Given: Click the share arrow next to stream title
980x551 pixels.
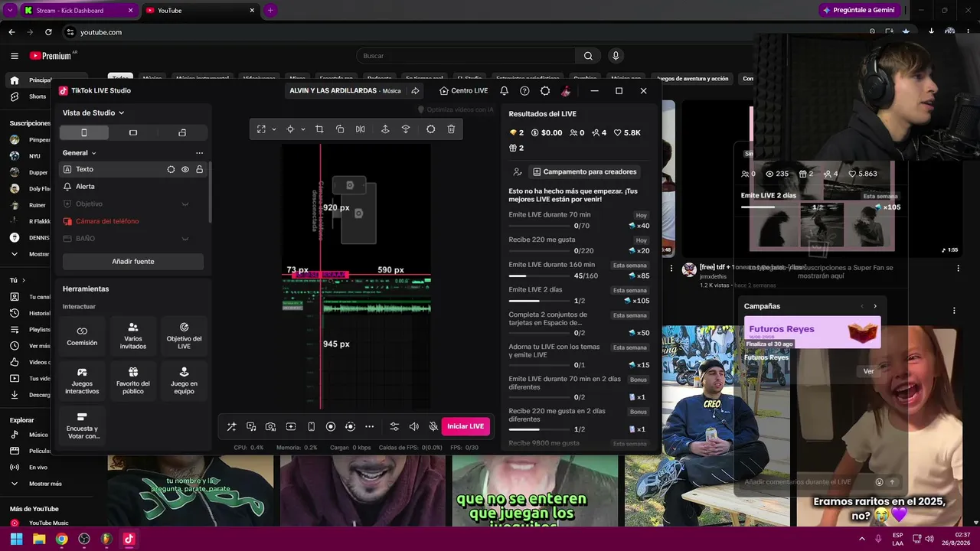Looking at the screenshot, I should coord(415,90).
